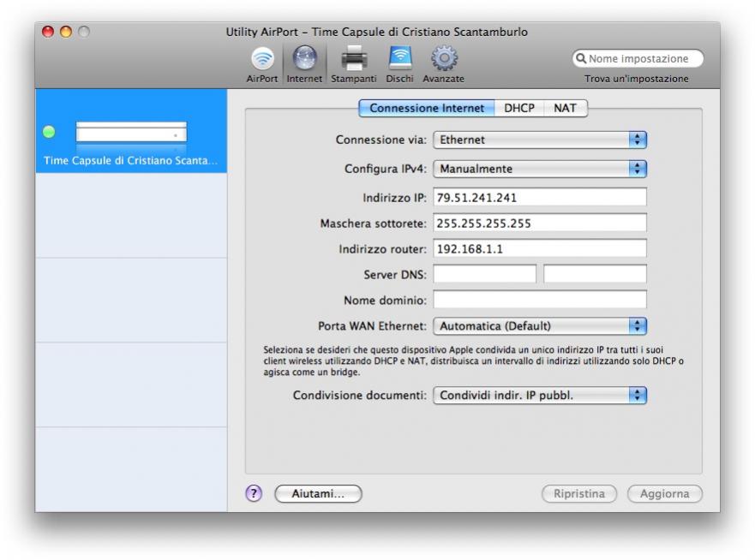Select Time Capsule di Cristiano Scanta... entry
This screenshot has height=560, width=755.
click(x=131, y=131)
